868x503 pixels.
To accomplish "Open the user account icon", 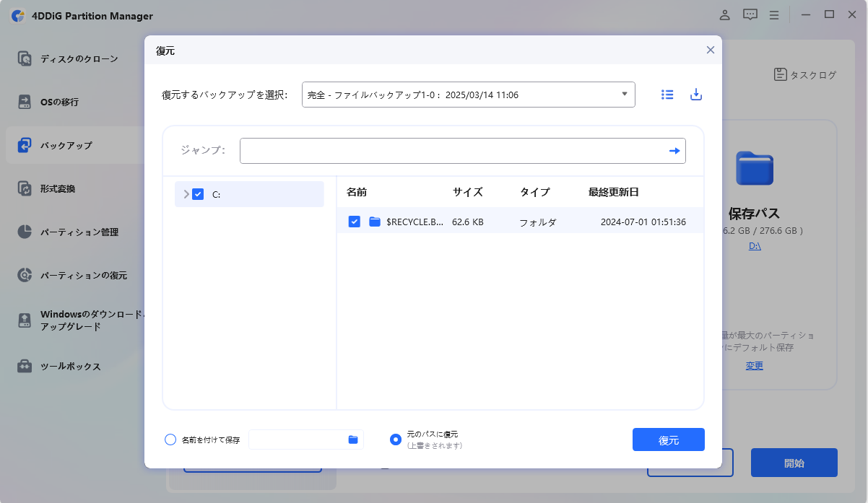I will pos(725,15).
